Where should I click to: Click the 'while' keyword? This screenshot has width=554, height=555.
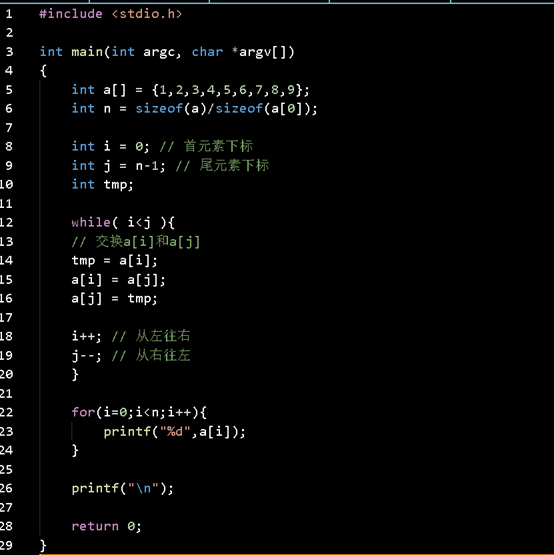[91, 222]
